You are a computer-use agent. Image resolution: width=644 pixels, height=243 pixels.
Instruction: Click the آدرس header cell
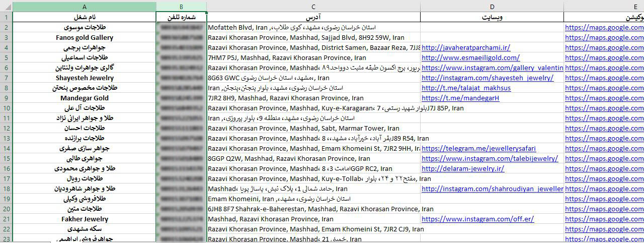pyautogui.click(x=313, y=17)
